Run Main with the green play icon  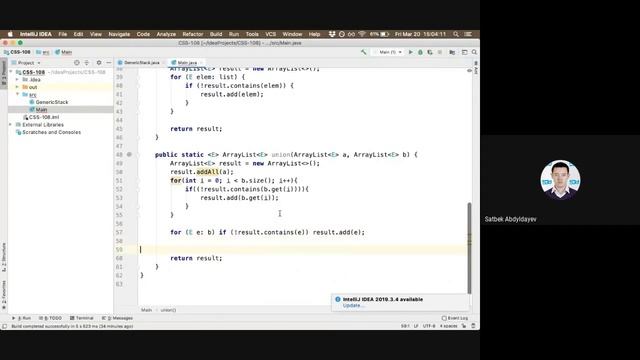(x=411, y=52)
